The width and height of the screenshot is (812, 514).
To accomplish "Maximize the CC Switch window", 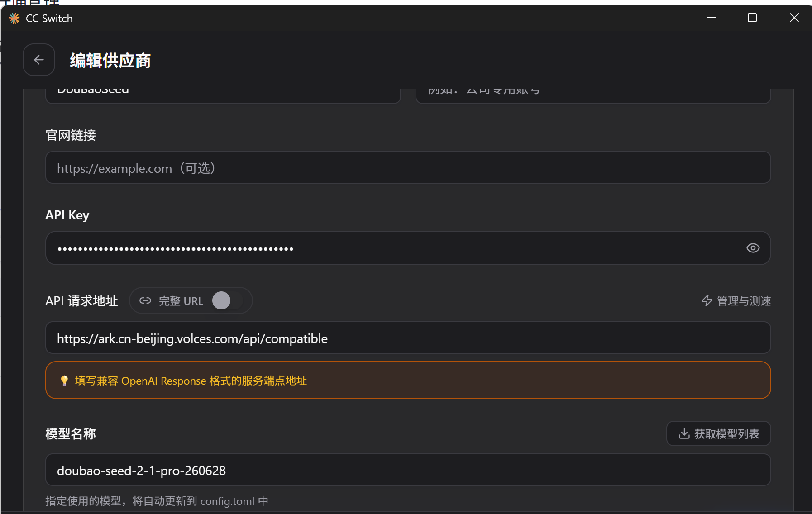I will click(x=752, y=18).
